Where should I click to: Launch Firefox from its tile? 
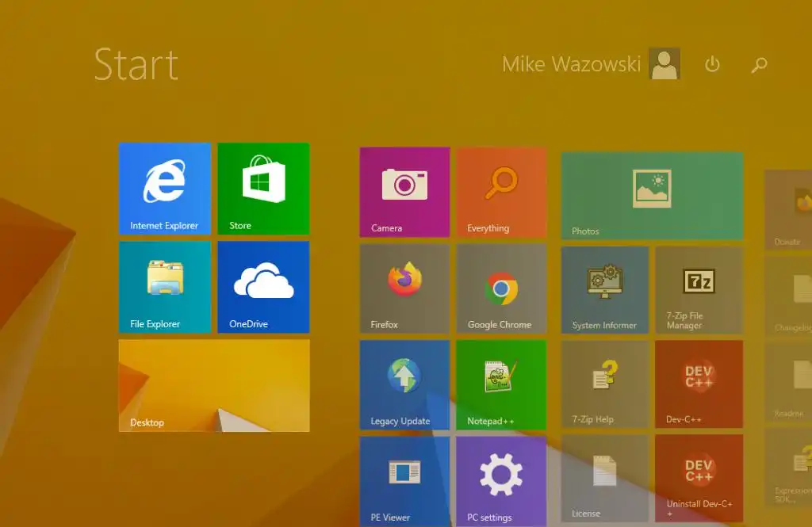point(404,289)
